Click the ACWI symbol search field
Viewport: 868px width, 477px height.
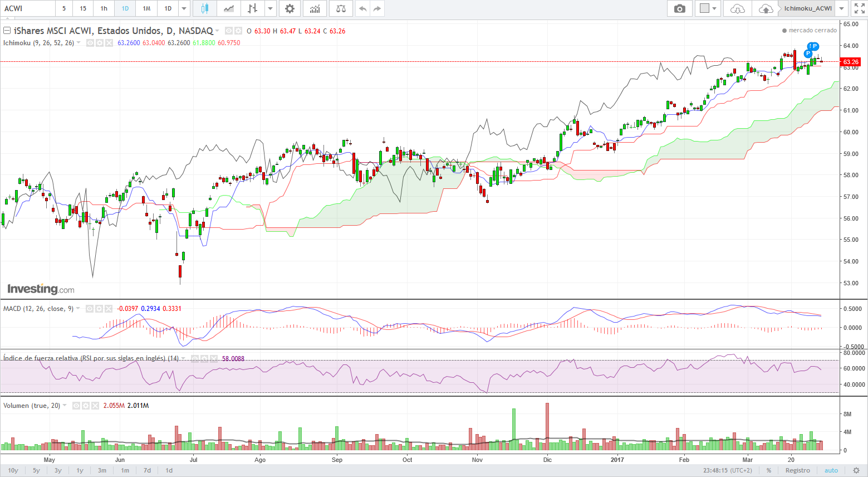(x=28, y=8)
